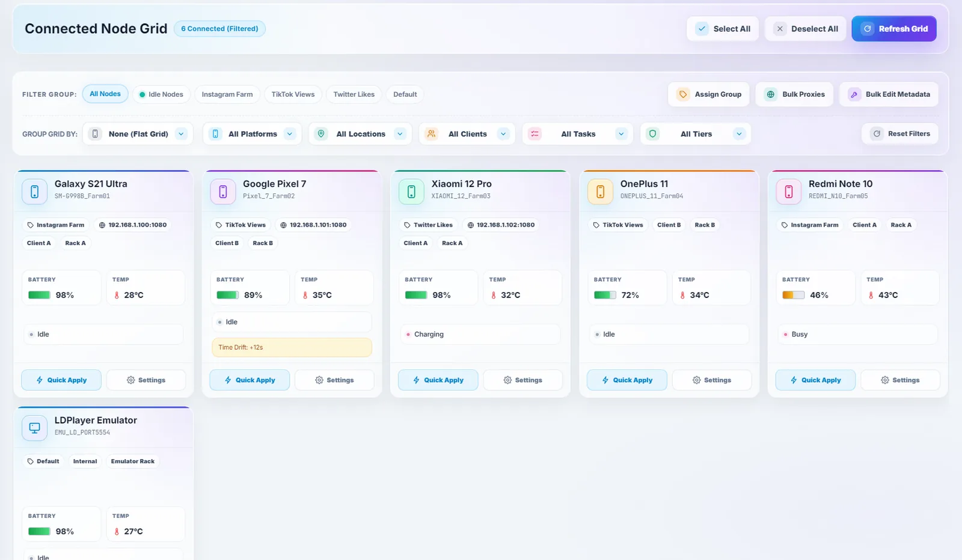The height and width of the screenshot is (560, 962).
Task: Click the globe icon on Bulk Proxies
Action: (x=770, y=94)
